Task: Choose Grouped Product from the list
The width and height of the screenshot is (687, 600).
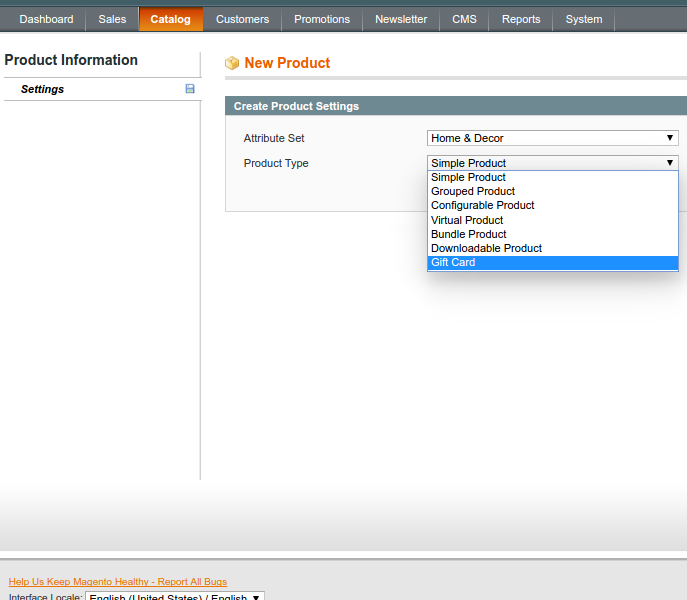Action: click(x=473, y=191)
